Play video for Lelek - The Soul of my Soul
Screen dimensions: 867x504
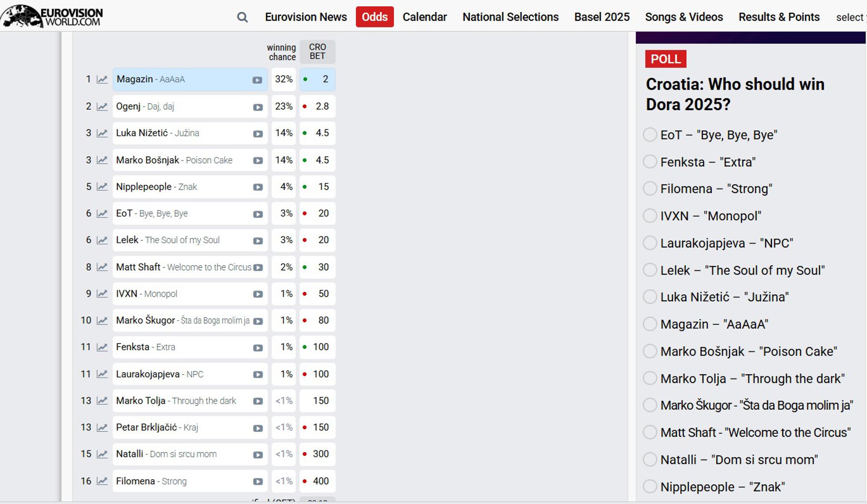tap(258, 241)
